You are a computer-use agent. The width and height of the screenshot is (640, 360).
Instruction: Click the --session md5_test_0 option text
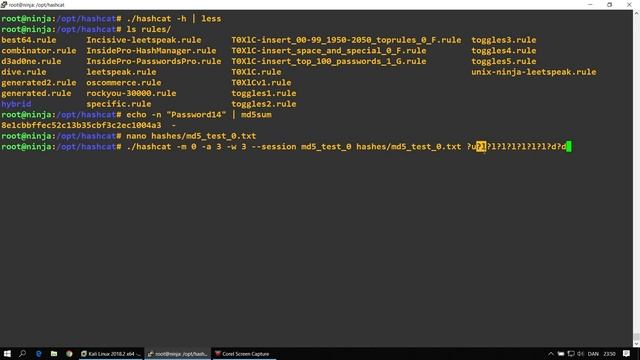(301, 146)
